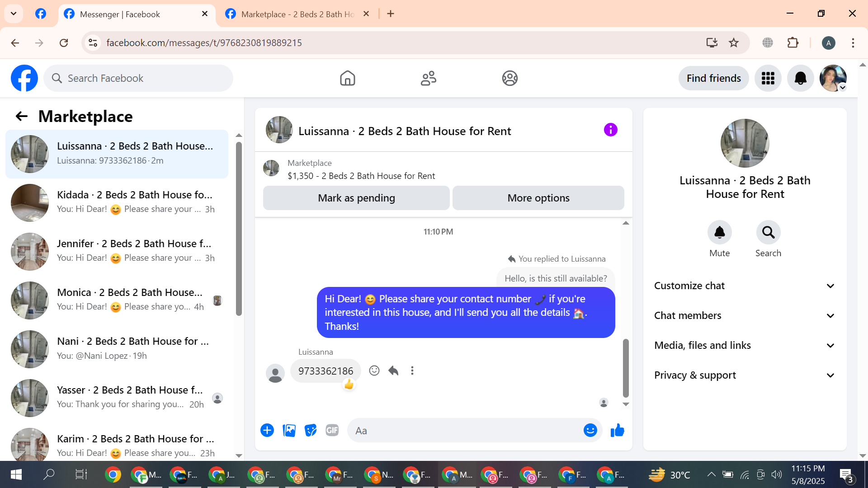Search in conversation magnifier icon
868x488 pixels.
[x=768, y=232]
